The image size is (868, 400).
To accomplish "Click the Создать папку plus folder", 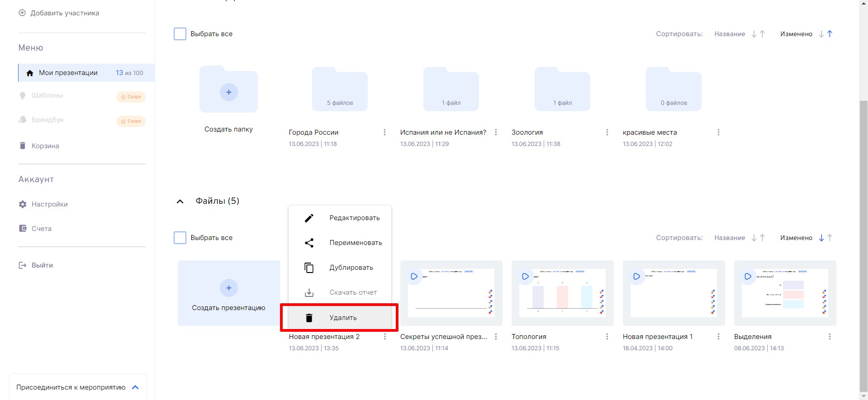I will 228,89.
